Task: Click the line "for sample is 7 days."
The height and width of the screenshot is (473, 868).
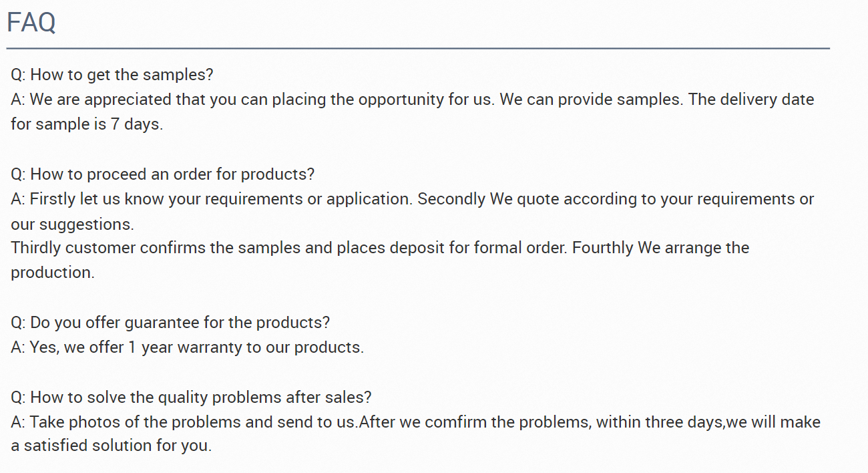Action: [x=87, y=124]
